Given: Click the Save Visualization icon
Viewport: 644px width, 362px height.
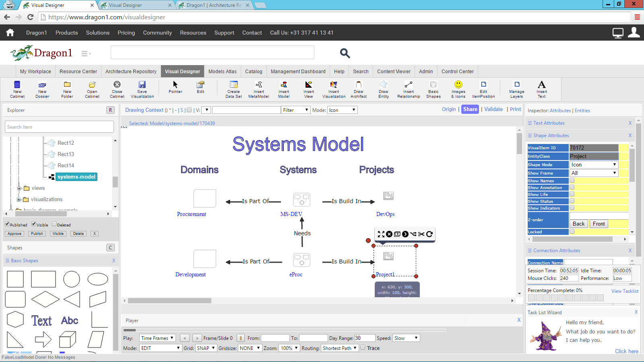Looking at the screenshot, I should tap(142, 88).
